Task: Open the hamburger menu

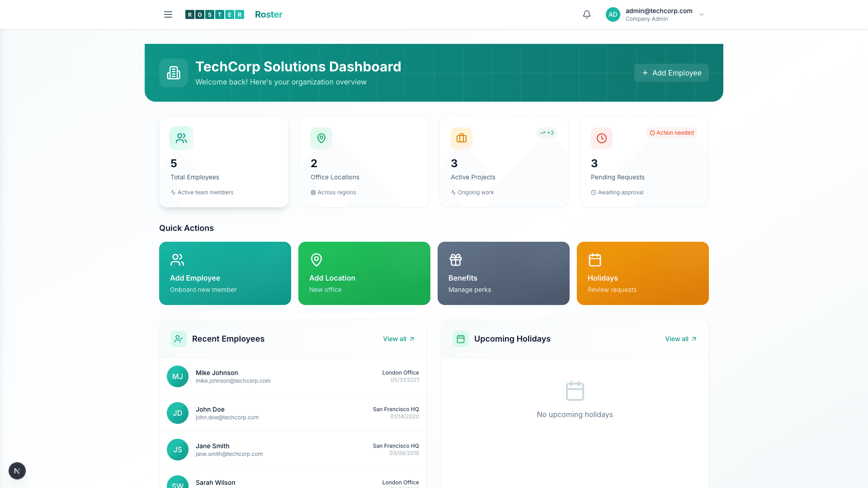Action: 168,14
